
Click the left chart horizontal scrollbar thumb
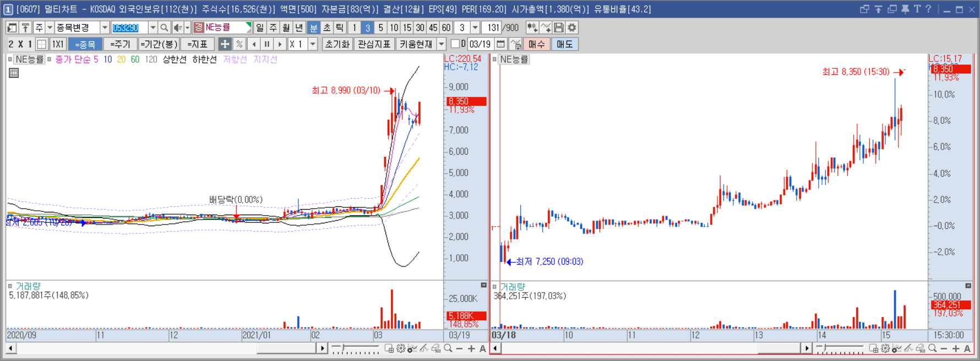(x=287, y=348)
